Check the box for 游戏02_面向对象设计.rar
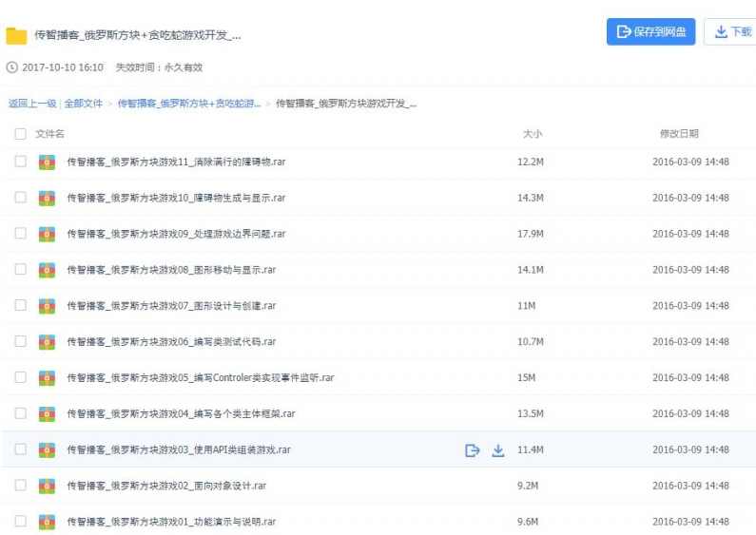The image size is (756, 535). point(20,485)
